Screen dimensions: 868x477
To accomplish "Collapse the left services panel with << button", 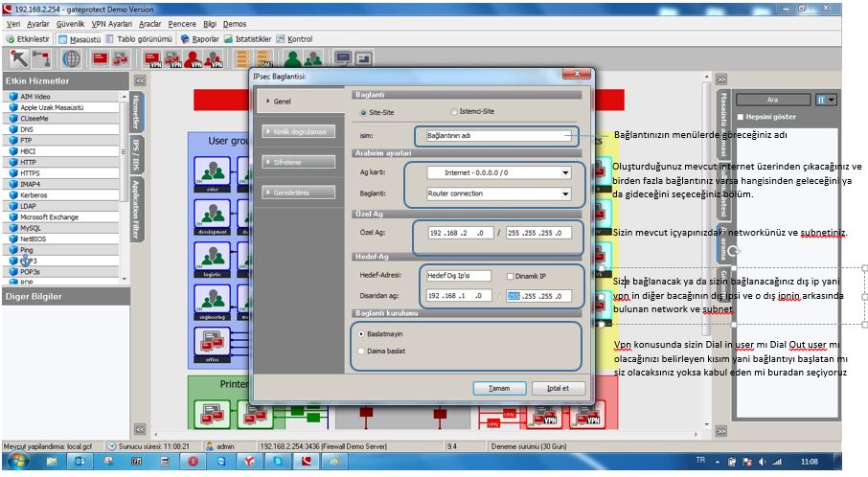I will click(140, 81).
